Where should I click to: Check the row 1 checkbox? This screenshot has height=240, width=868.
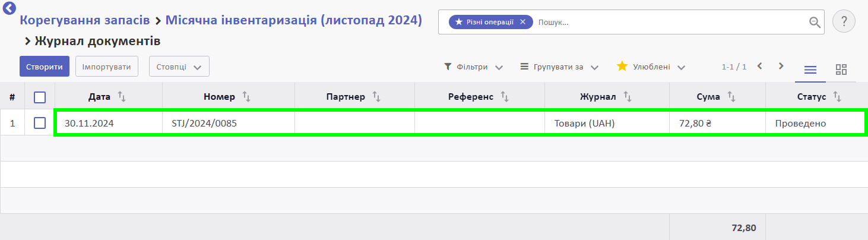[40, 123]
